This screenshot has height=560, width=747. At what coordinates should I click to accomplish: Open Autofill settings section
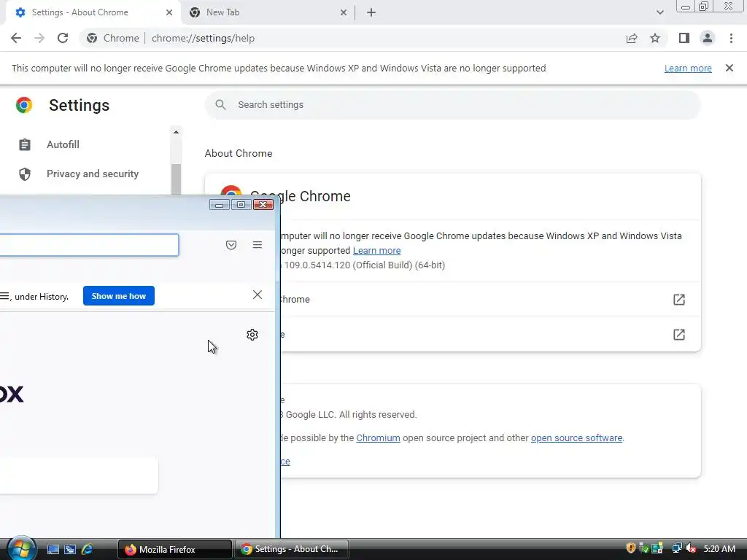(x=63, y=144)
